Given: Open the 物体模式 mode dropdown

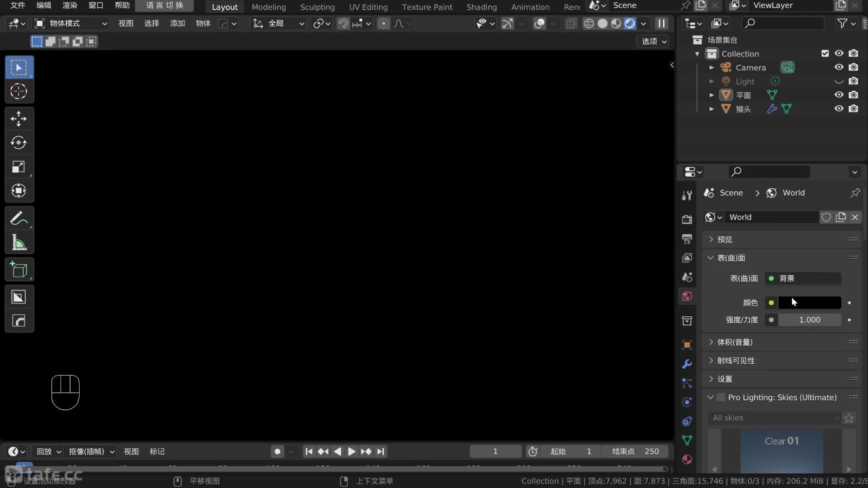Looking at the screenshot, I should pyautogui.click(x=71, y=23).
